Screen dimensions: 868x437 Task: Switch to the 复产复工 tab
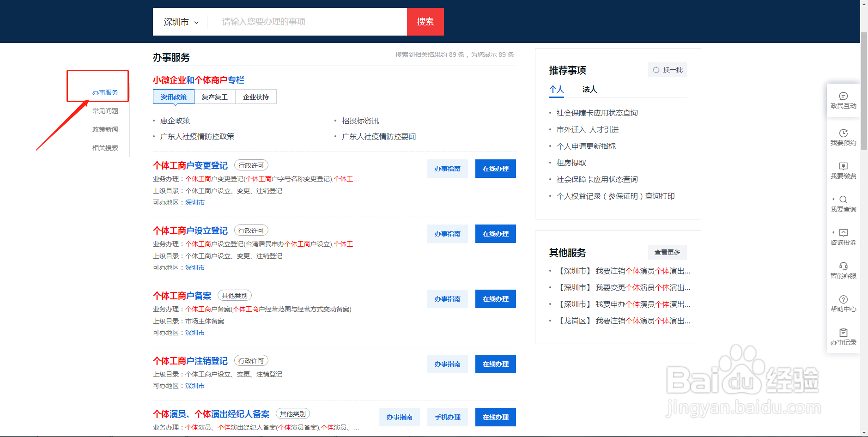tap(215, 97)
